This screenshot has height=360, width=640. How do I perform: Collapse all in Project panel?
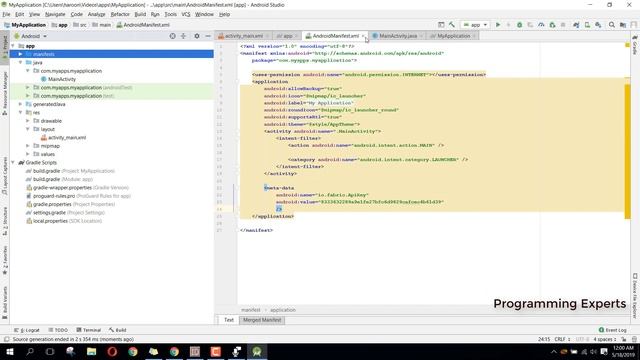coord(183,36)
